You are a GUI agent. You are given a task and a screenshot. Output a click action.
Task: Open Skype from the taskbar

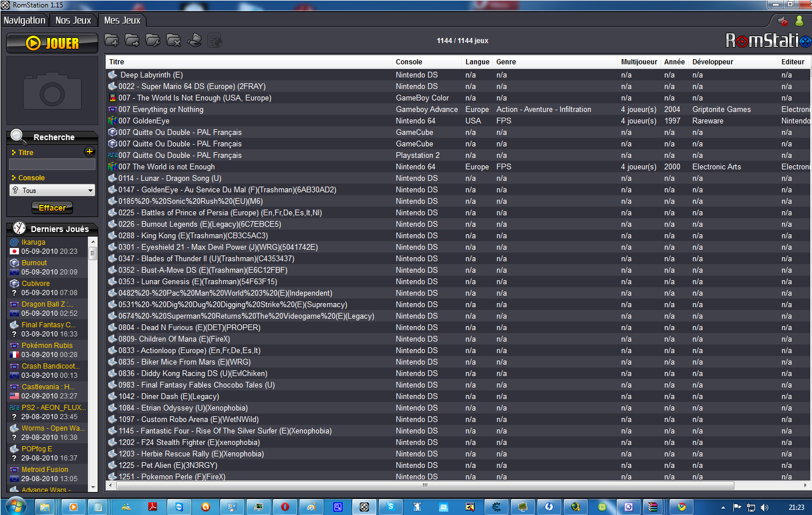click(391, 507)
